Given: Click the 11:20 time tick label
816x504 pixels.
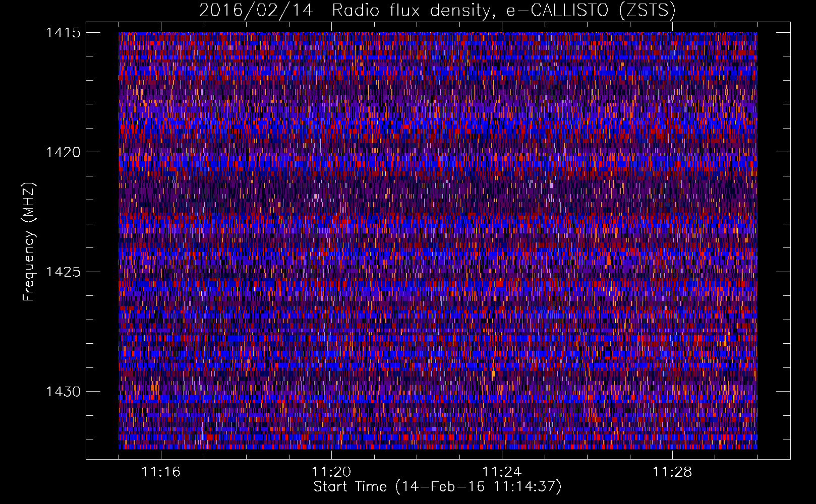Looking at the screenshot, I should point(331,472).
